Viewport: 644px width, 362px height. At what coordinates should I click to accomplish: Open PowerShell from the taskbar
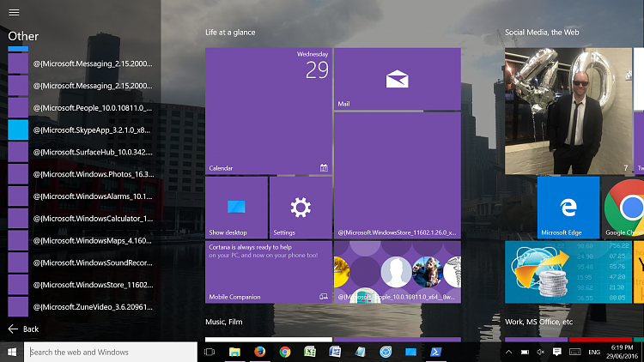[435, 352]
